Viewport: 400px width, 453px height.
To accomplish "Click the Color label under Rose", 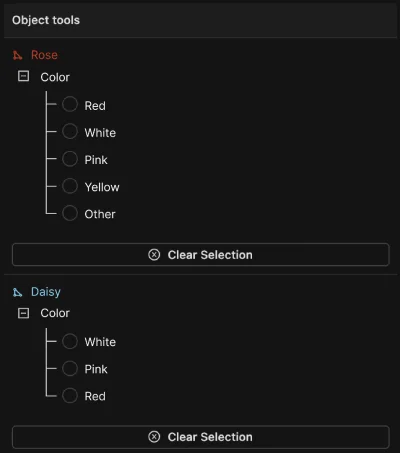I will coord(55,77).
